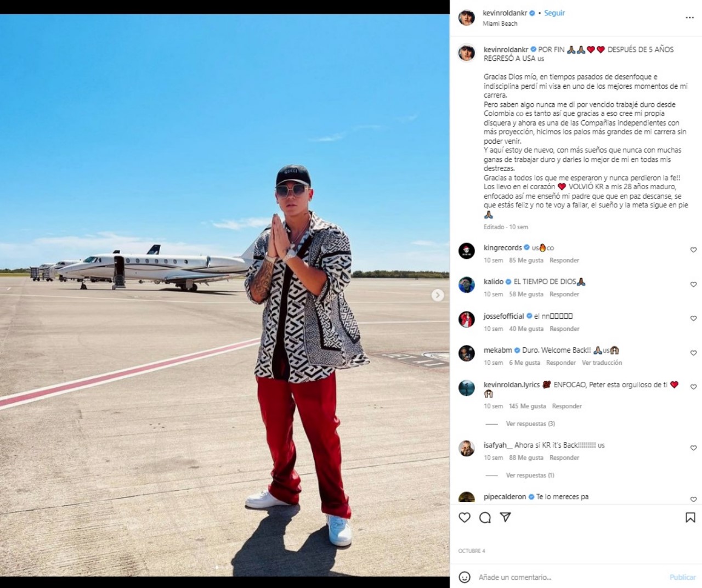
Task: View 145 Me gusta on lyrics comment
Action: coord(528,406)
